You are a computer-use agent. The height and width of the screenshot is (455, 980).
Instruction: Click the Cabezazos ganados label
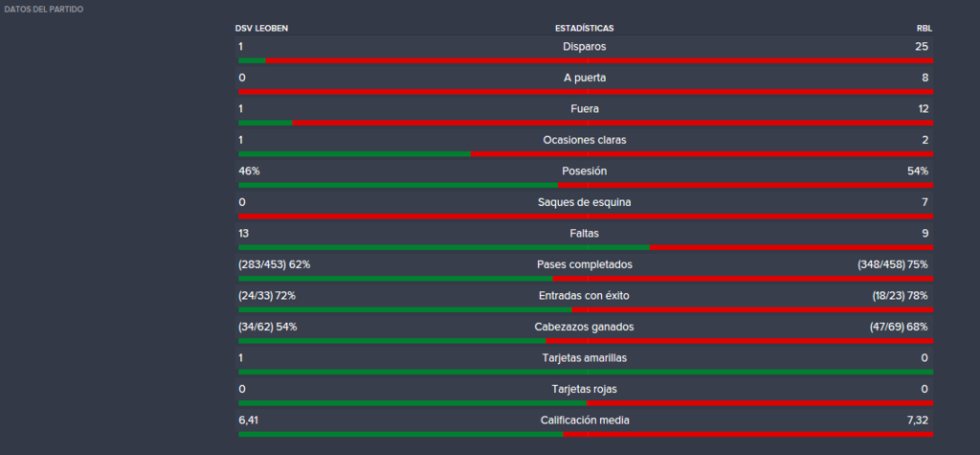coord(585,327)
